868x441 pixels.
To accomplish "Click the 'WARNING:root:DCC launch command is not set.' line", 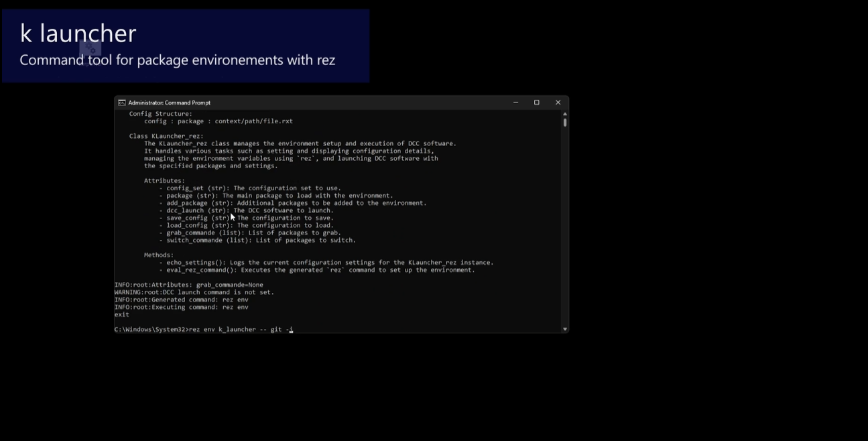I will tap(194, 292).
